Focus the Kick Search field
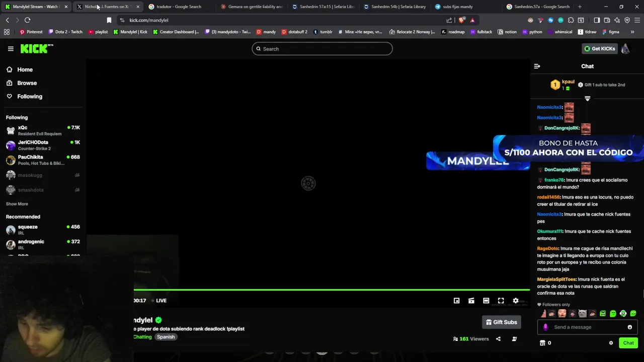Image resolution: width=644 pixels, height=362 pixels. click(322, 49)
